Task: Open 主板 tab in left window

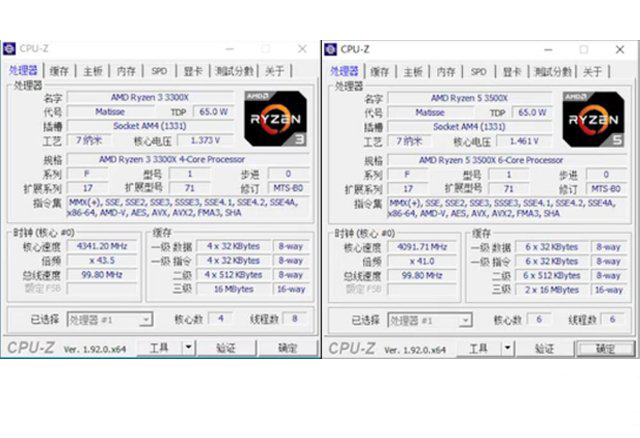Action: 93,71
